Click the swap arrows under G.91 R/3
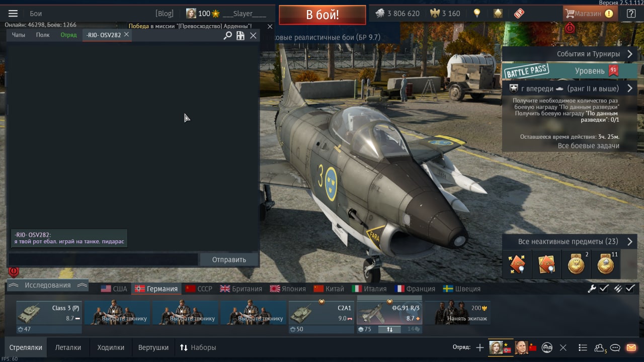 [x=389, y=329]
